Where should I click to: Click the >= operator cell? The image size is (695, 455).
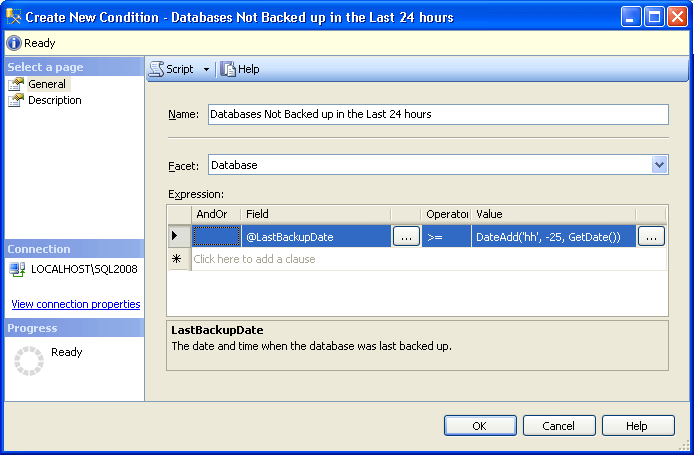pyautogui.click(x=446, y=237)
